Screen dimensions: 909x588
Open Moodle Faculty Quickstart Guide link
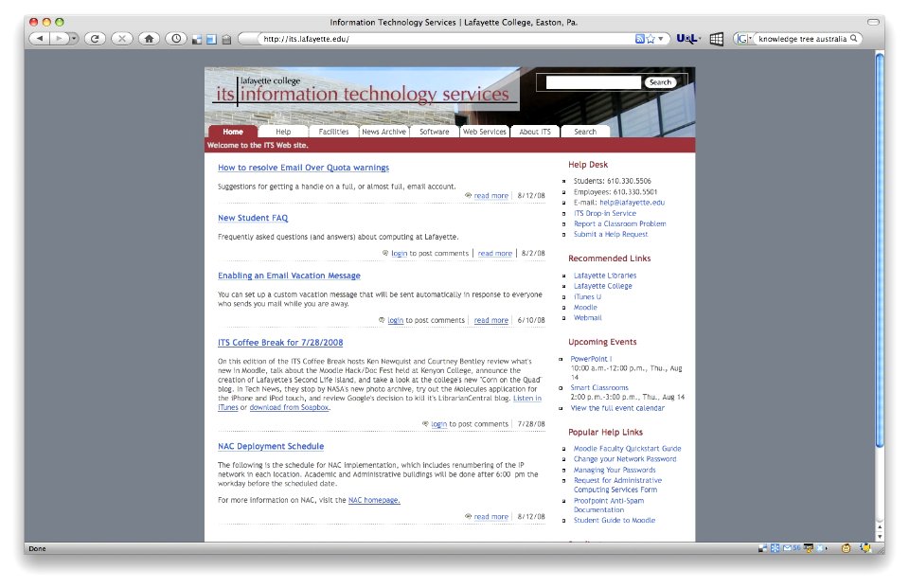[x=627, y=449]
